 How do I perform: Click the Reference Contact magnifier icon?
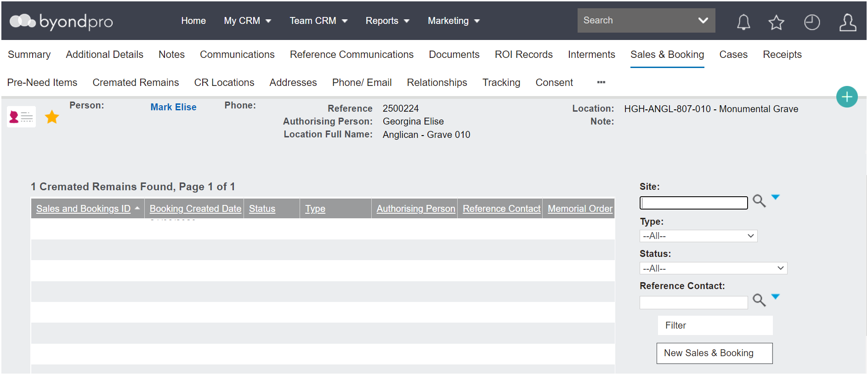click(759, 300)
